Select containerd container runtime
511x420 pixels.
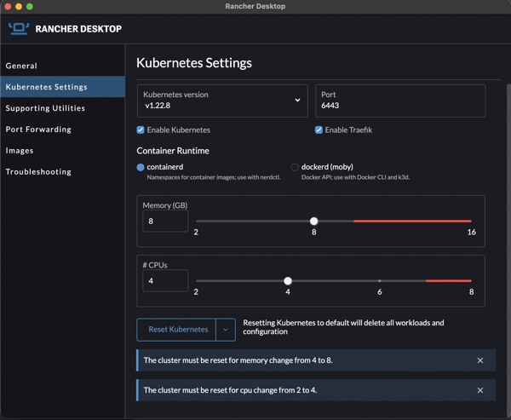(141, 167)
